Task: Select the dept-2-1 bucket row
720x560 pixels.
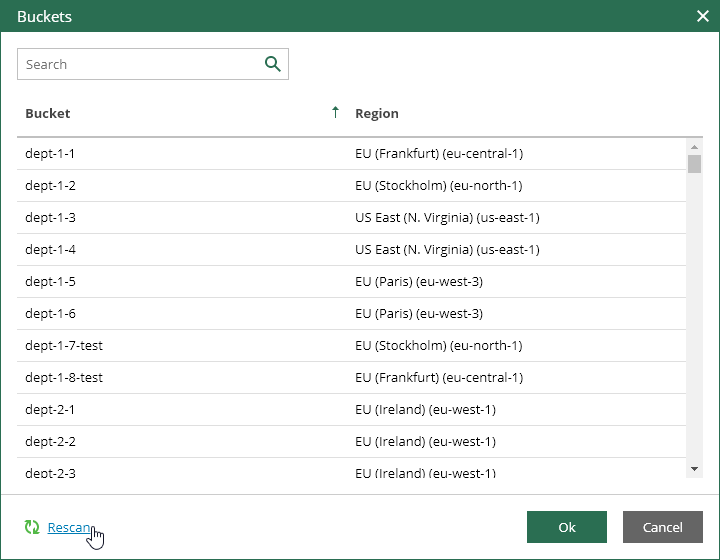Action: click(352, 409)
